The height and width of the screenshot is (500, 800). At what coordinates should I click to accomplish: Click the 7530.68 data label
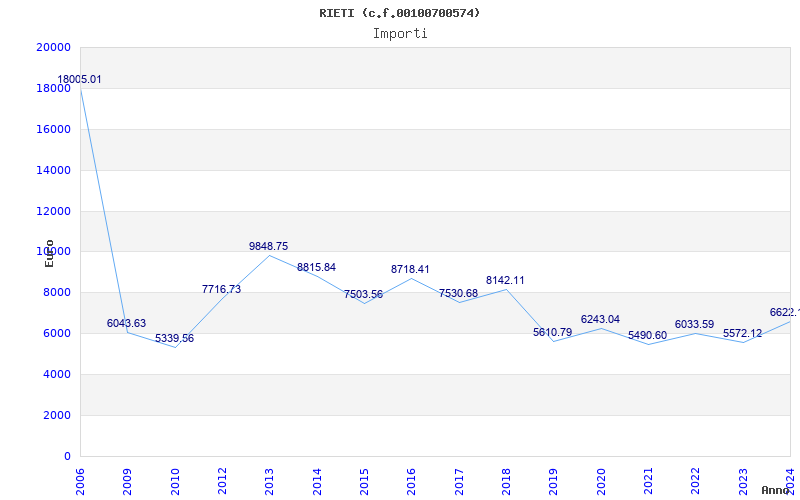[458, 293]
